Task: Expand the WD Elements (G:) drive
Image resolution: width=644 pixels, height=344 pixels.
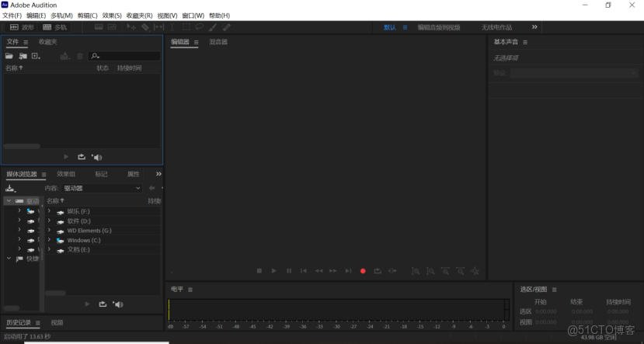Action: point(49,231)
